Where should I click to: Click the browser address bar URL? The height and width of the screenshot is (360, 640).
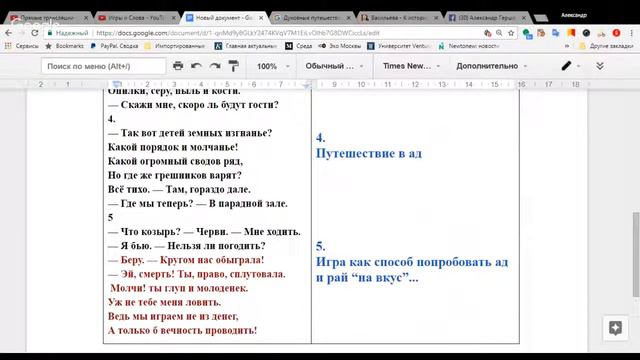238,33
